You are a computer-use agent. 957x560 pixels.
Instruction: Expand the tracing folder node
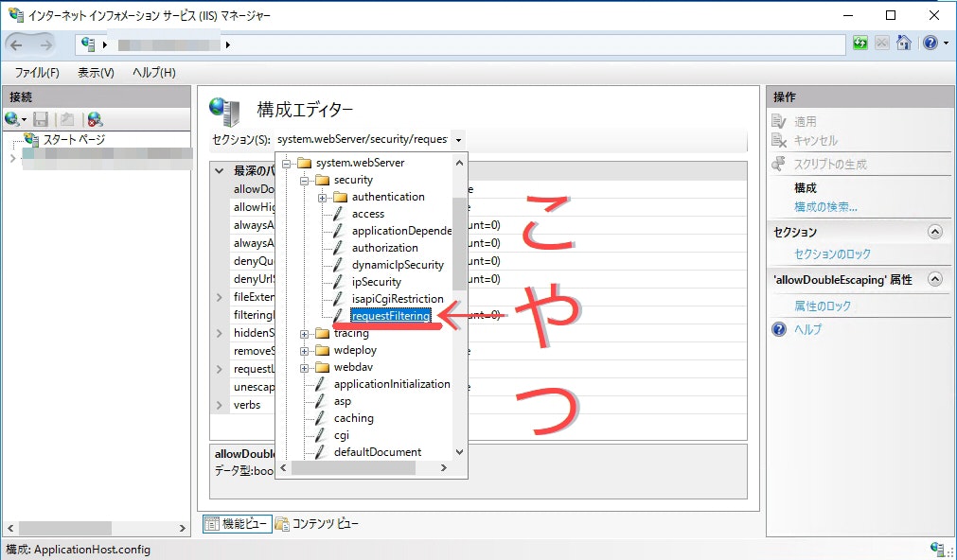click(x=304, y=334)
